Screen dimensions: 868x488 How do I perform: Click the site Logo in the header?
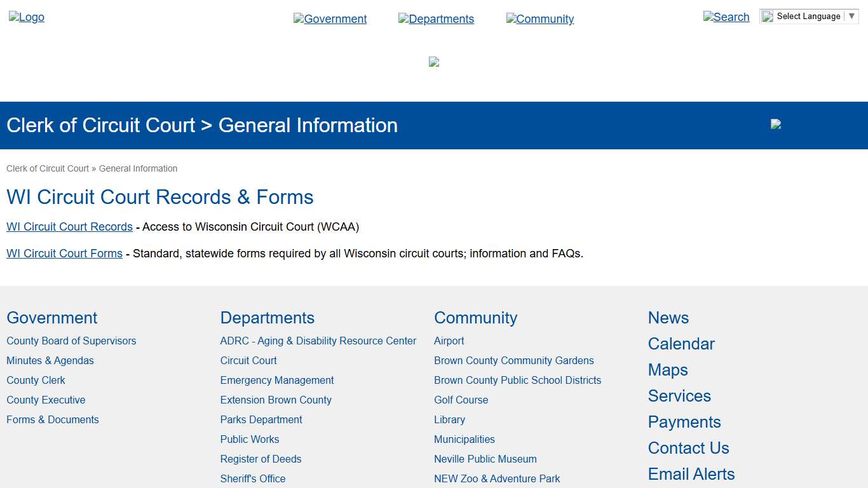[x=26, y=17]
